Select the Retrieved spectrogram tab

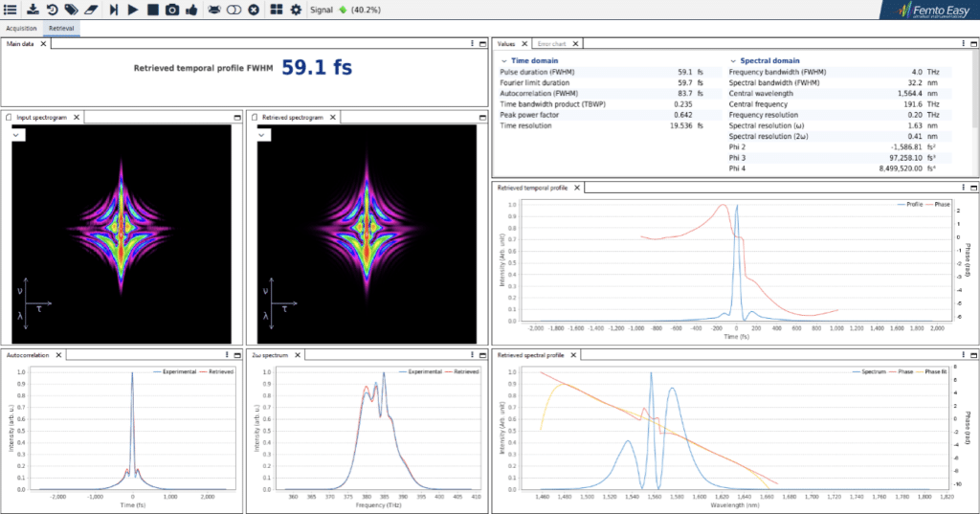point(293,117)
